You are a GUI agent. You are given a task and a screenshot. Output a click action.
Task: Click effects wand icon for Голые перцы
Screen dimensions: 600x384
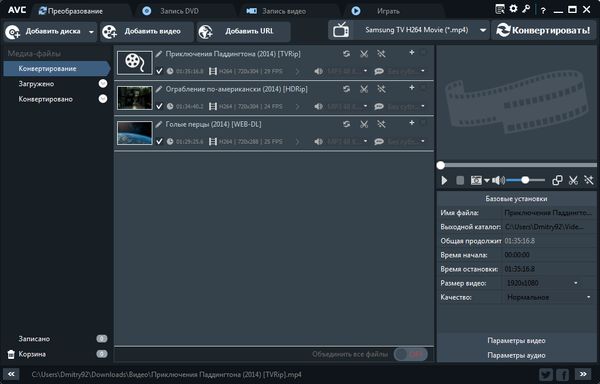(x=381, y=124)
